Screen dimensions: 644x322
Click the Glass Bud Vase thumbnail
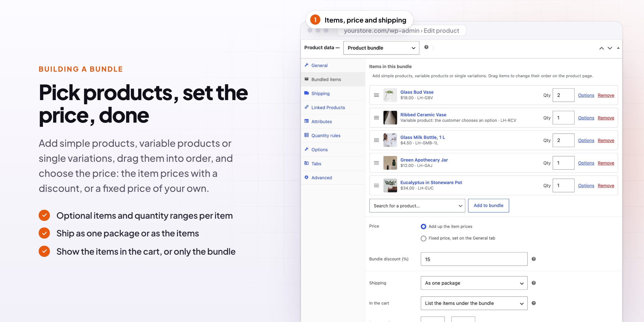point(390,95)
